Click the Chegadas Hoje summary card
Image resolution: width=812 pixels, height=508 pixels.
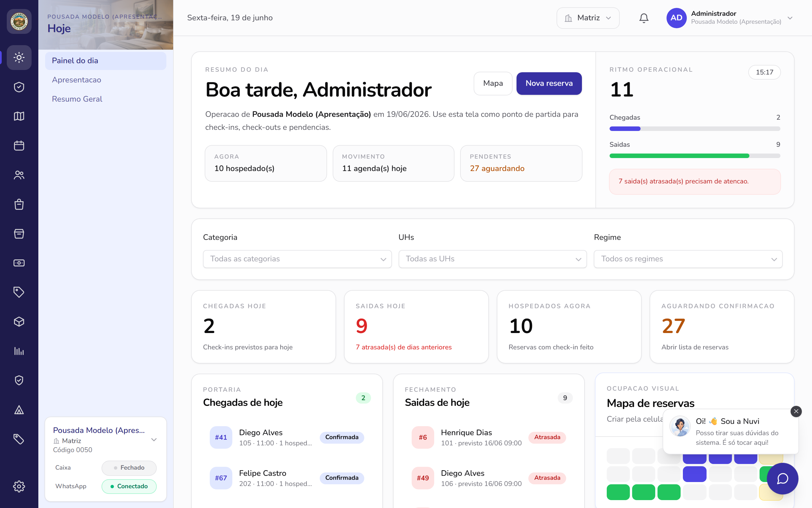(263, 327)
